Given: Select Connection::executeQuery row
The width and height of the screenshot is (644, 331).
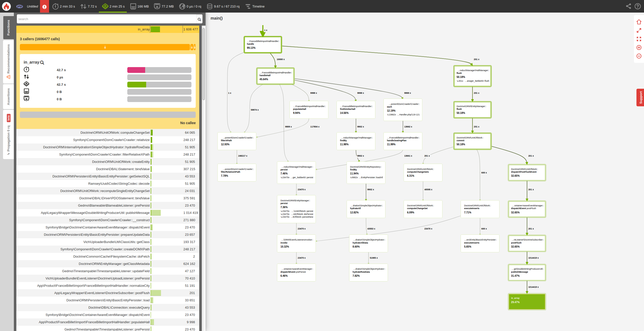Looking at the screenshot, I should click(108, 308).
